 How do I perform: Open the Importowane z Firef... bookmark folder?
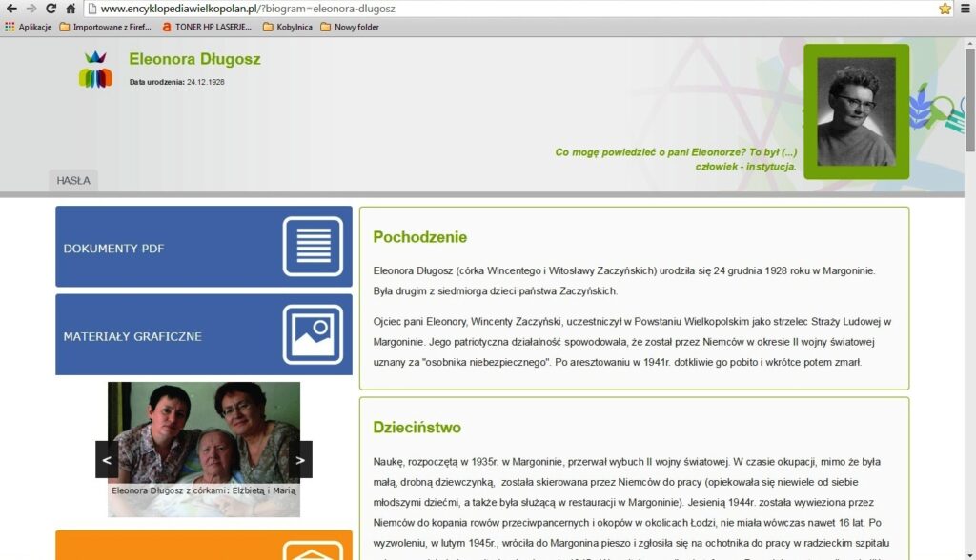105,27
